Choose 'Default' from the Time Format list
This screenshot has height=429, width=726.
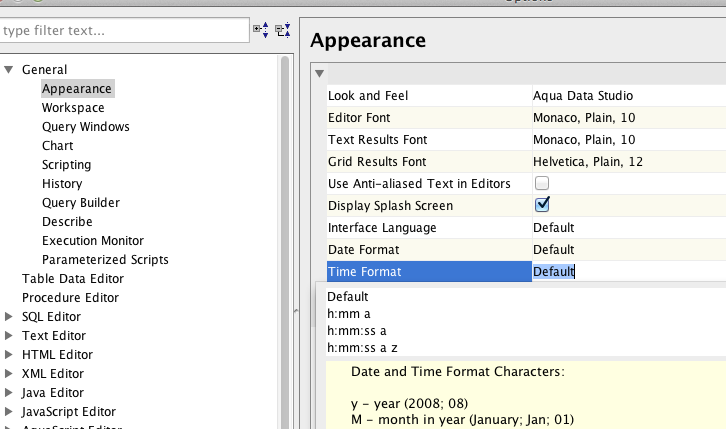tap(348, 297)
